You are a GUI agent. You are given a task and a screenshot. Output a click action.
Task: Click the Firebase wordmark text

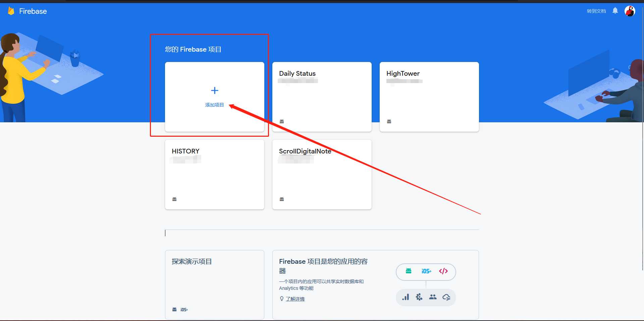(x=33, y=11)
